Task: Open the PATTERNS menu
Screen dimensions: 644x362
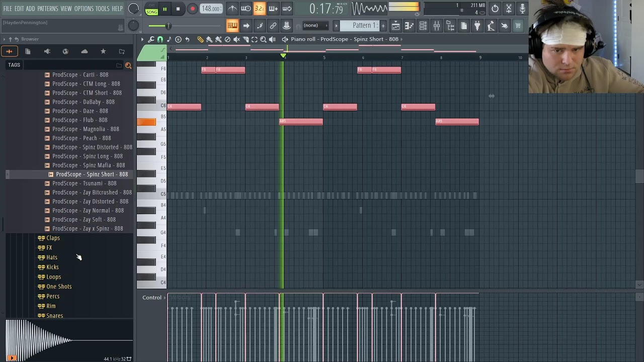Action: click(48, 9)
